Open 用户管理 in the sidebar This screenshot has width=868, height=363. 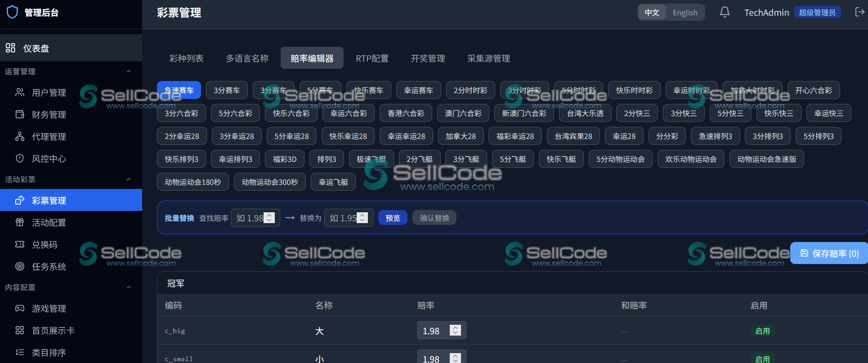tap(71, 92)
